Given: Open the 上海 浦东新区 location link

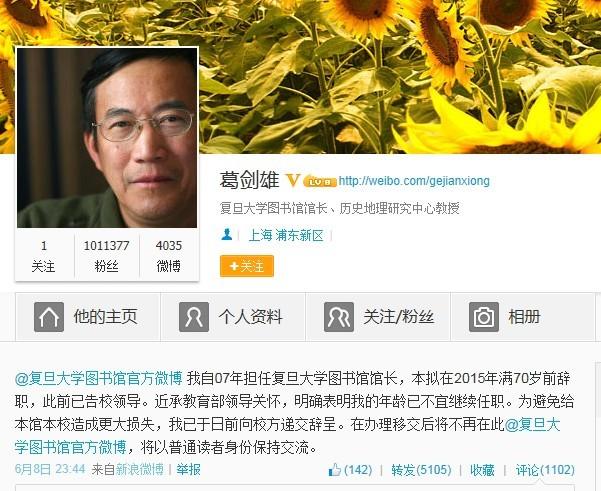Looking at the screenshot, I should pos(286,235).
